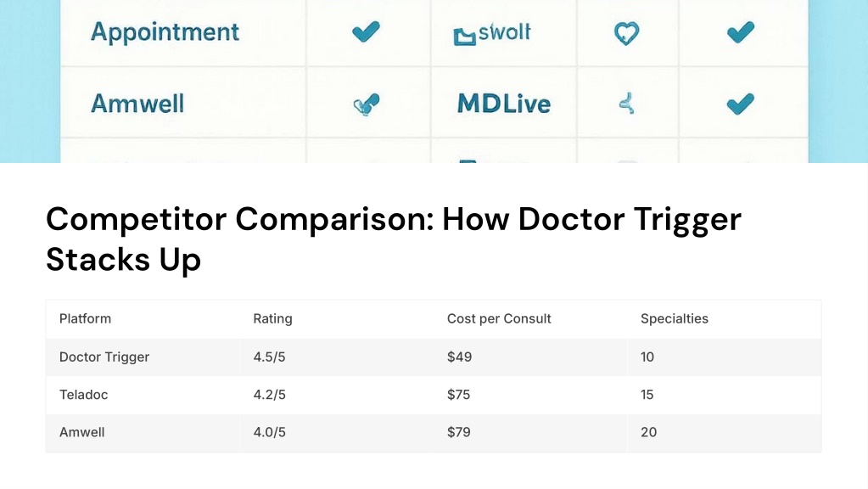The width and height of the screenshot is (868, 489).
Task: Click the Appointment label in image
Action: [165, 32]
